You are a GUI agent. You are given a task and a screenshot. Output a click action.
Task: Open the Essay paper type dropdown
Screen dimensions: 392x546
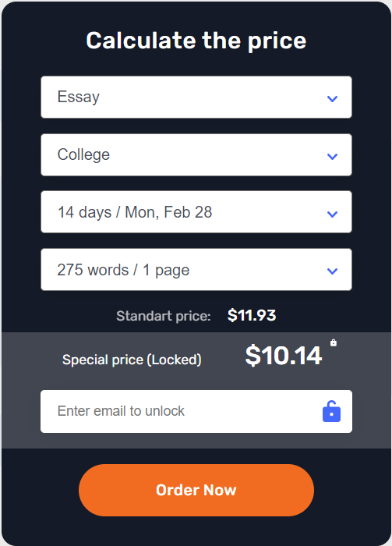click(196, 97)
